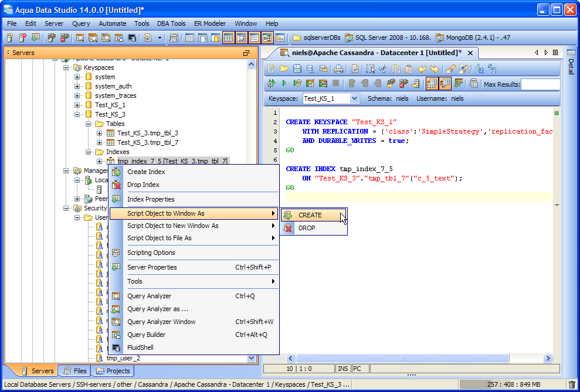The width and height of the screenshot is (580, 392).
Task: Click the reconnect plug icon in query toolbar
Action: point(391,84)
